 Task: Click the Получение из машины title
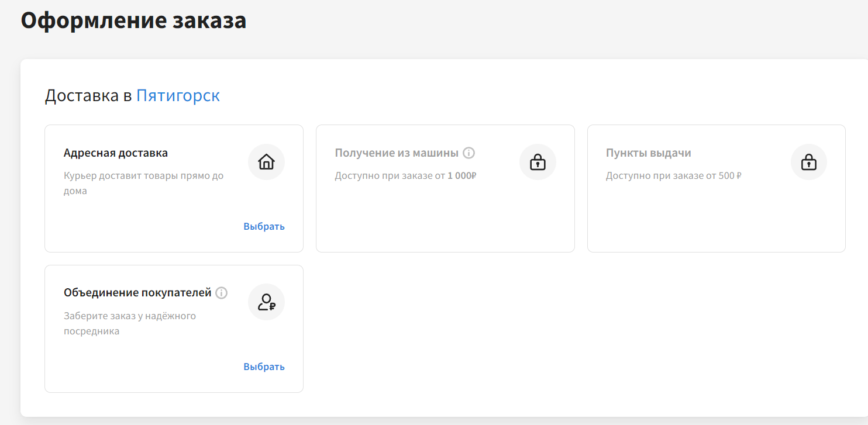397,153
